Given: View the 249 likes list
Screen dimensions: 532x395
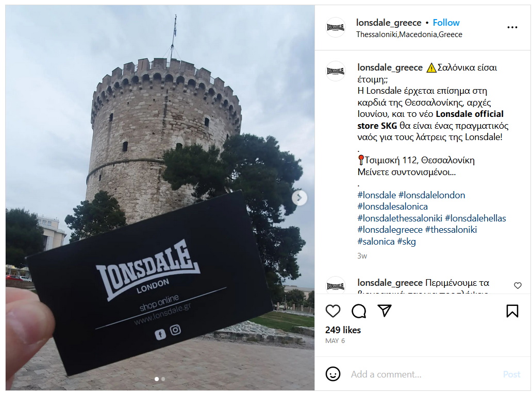Looking at the screenshot, I should 343,330.
